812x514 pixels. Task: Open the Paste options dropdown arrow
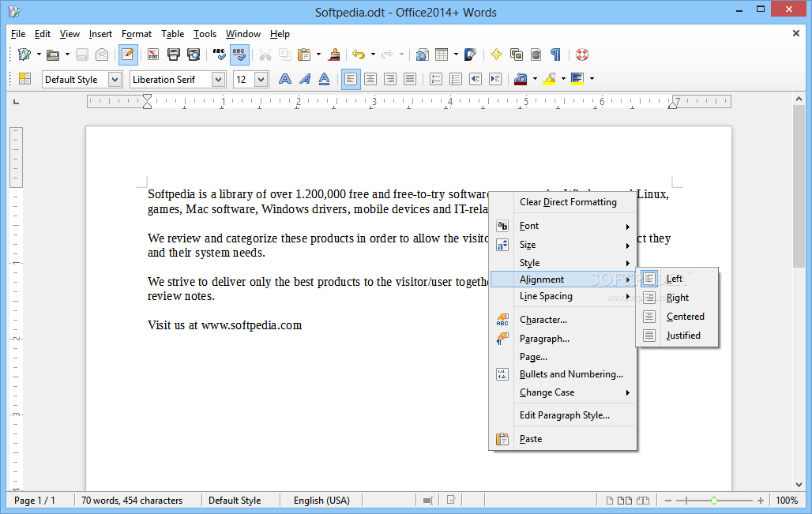coord(318,54)
